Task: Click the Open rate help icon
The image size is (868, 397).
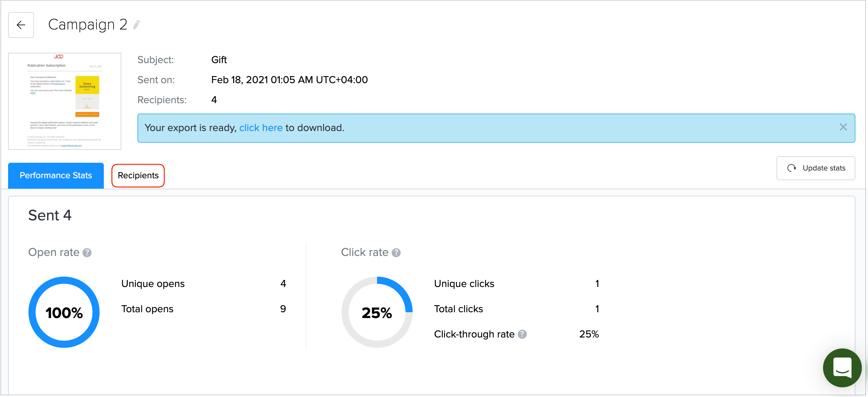Action: tap(87, 252)
